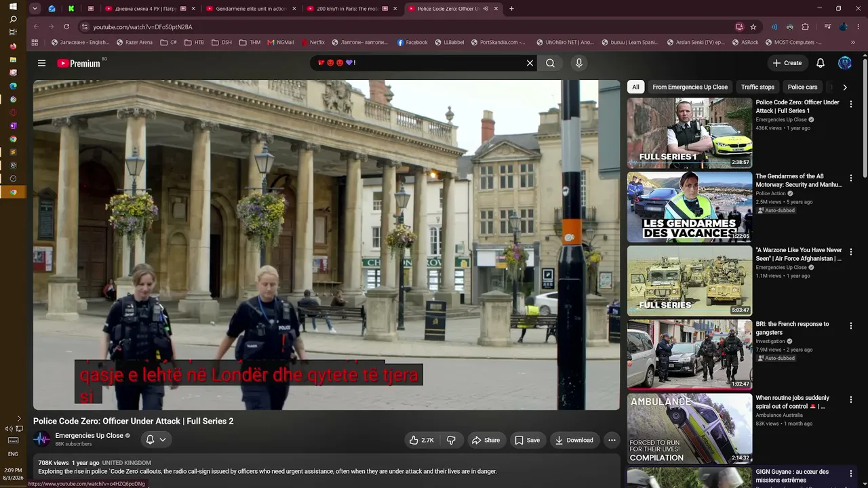Select the All filter chip

pos(635,87)
